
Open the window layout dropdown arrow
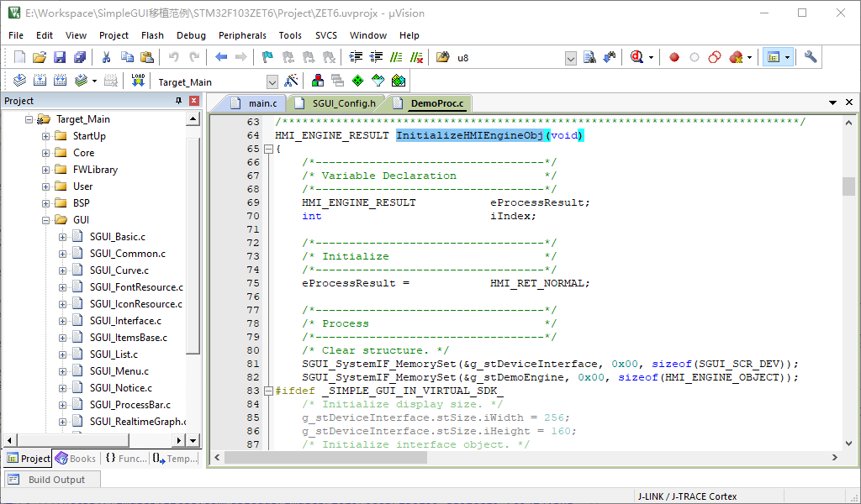coord(787,57)
